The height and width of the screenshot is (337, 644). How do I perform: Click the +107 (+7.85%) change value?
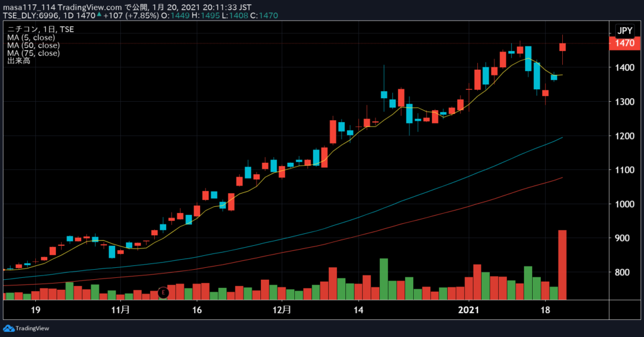pyautogui.click(x=131, y=16)
